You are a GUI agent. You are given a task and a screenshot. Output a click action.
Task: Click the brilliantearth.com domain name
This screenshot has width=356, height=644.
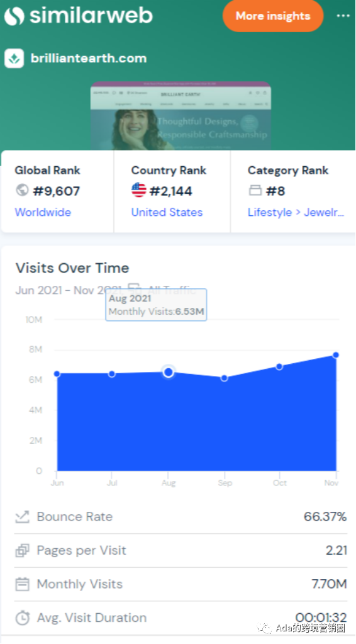point(89,59)
